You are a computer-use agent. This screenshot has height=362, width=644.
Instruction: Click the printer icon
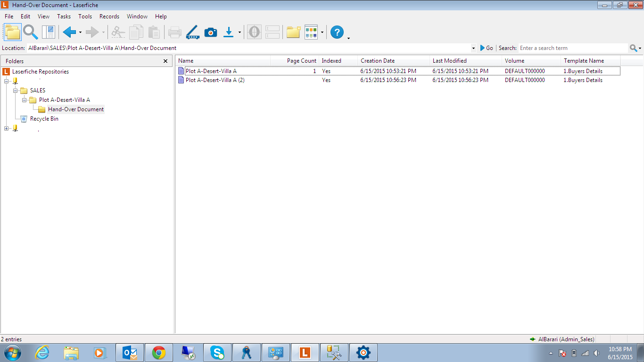coord(175,32)
